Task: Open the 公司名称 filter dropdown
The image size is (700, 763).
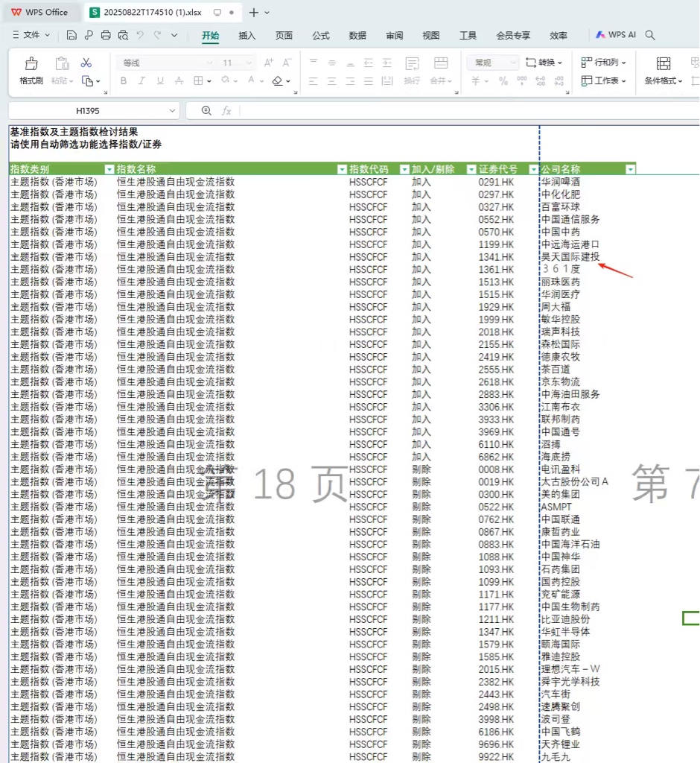Action: click(x=631, y=169)
